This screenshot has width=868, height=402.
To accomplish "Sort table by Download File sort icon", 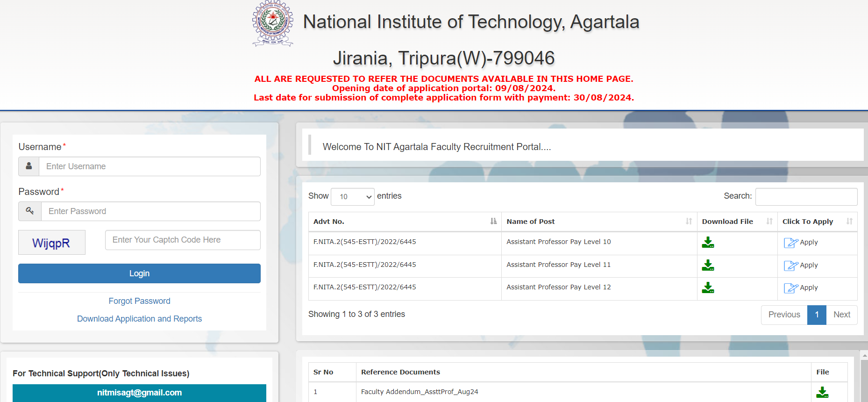I will [769, 221].
